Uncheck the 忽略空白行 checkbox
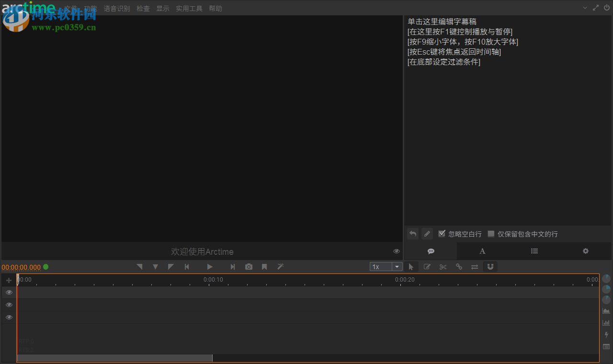613x364 pixels. point(442,234)
